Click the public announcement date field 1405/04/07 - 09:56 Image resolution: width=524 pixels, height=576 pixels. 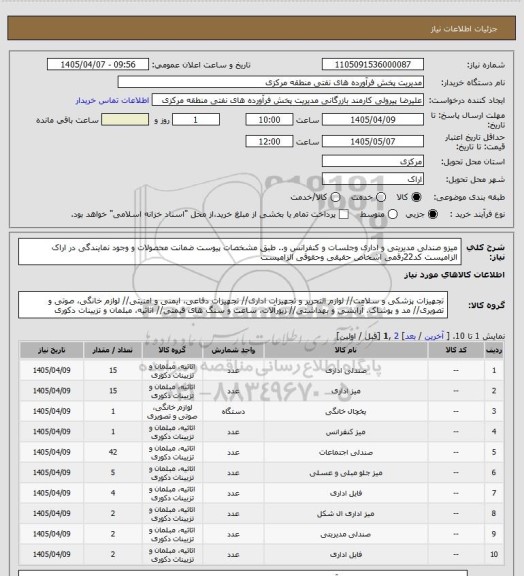(98, 64)
